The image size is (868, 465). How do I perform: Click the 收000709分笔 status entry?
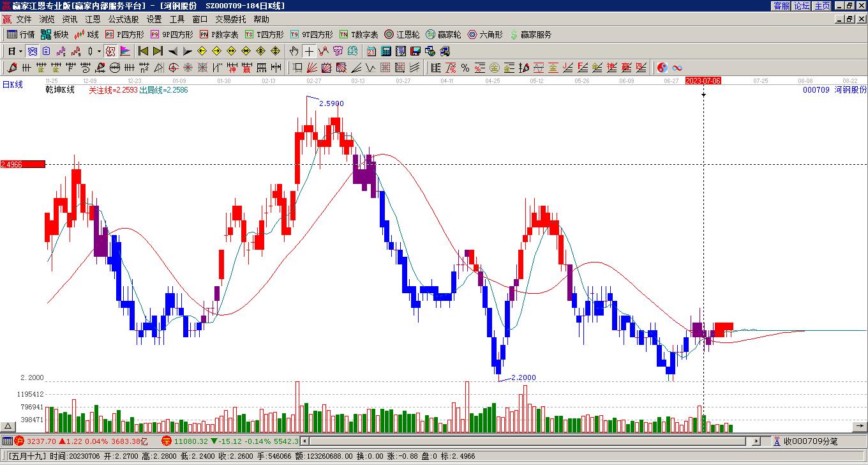click(x=811, y=441)
